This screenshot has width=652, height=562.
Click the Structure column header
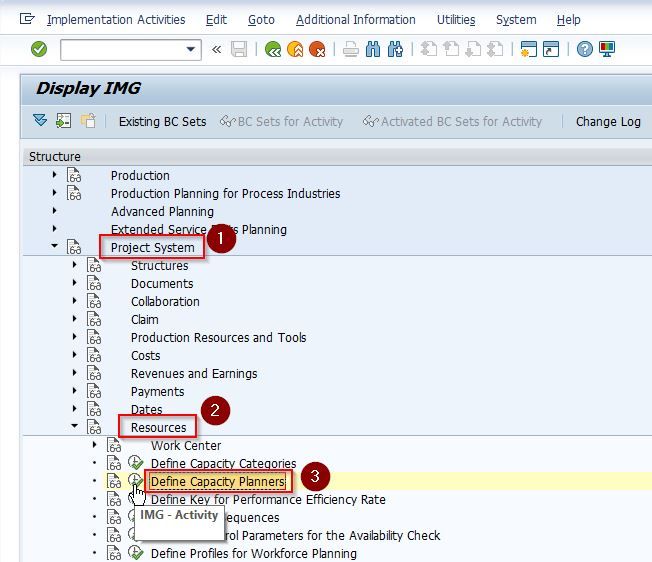pos(54,157)
